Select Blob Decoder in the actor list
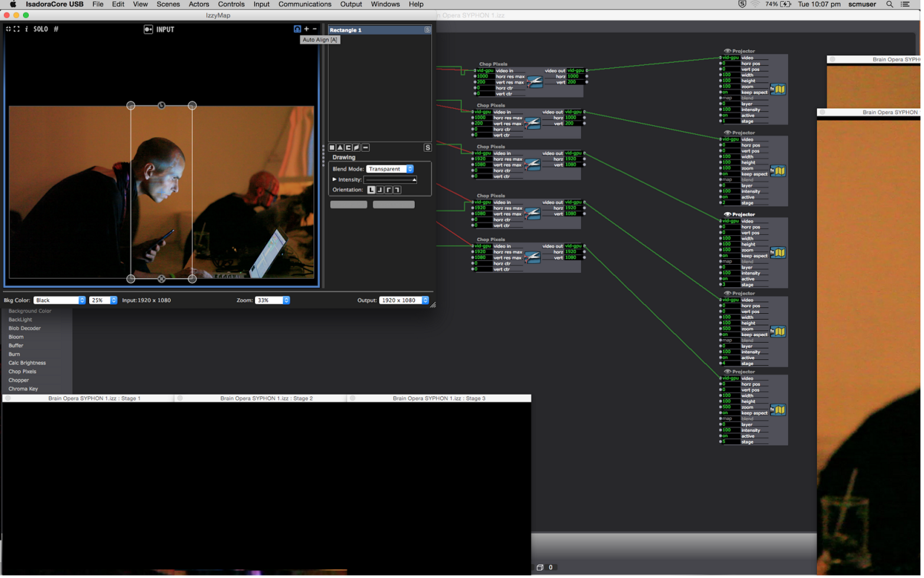Screen dimensions: 924x578 coord(25,329)
